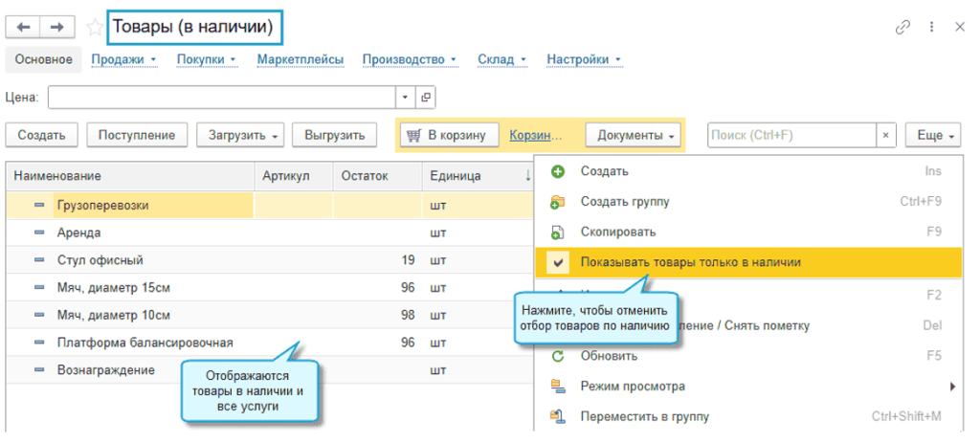980x443 pixels.
Task: Click the Выгрузить button
Action: (334, 135)
